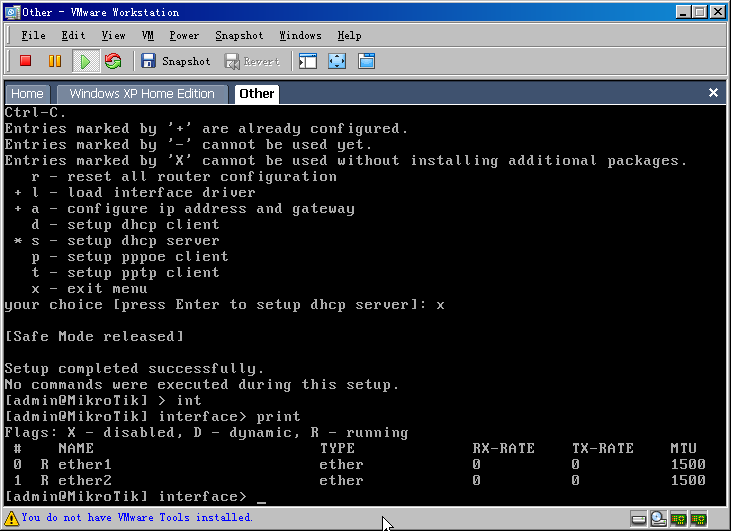The width and height of the screenshot is (731, 531).
Task: Click the yellow warning triangle icon
Action: [11, 518]
